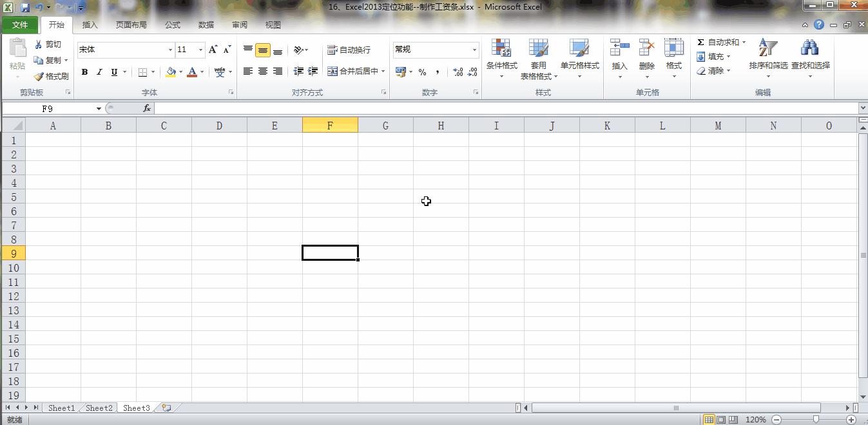
Task: Toggle middle vertical alignment
Action: [x=263, y=50]
